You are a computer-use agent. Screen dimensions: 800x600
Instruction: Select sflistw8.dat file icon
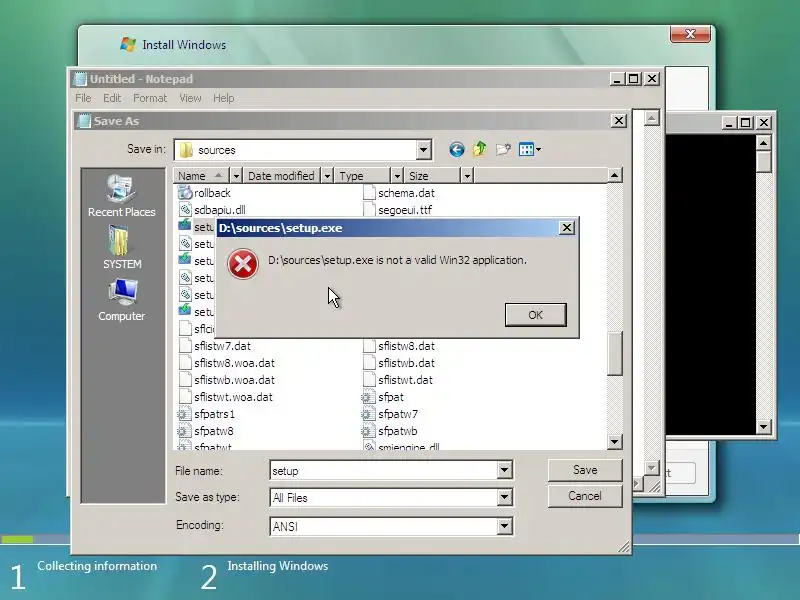click(369, 346)
